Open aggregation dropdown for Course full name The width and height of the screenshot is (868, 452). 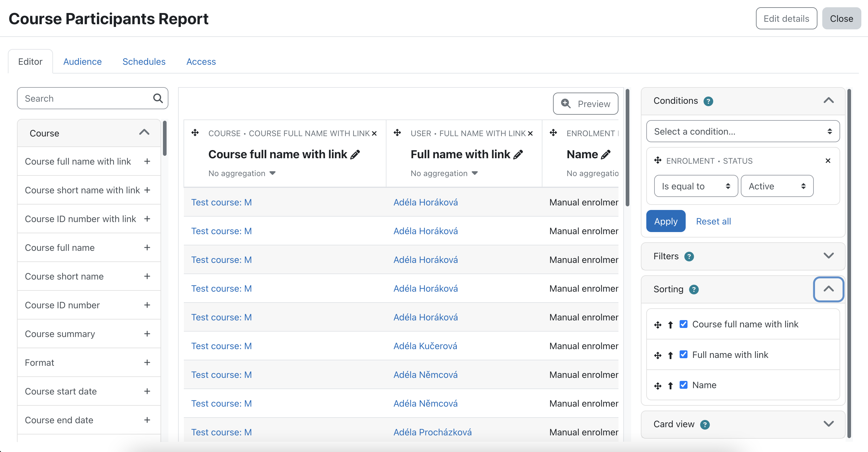click(242, 173)
